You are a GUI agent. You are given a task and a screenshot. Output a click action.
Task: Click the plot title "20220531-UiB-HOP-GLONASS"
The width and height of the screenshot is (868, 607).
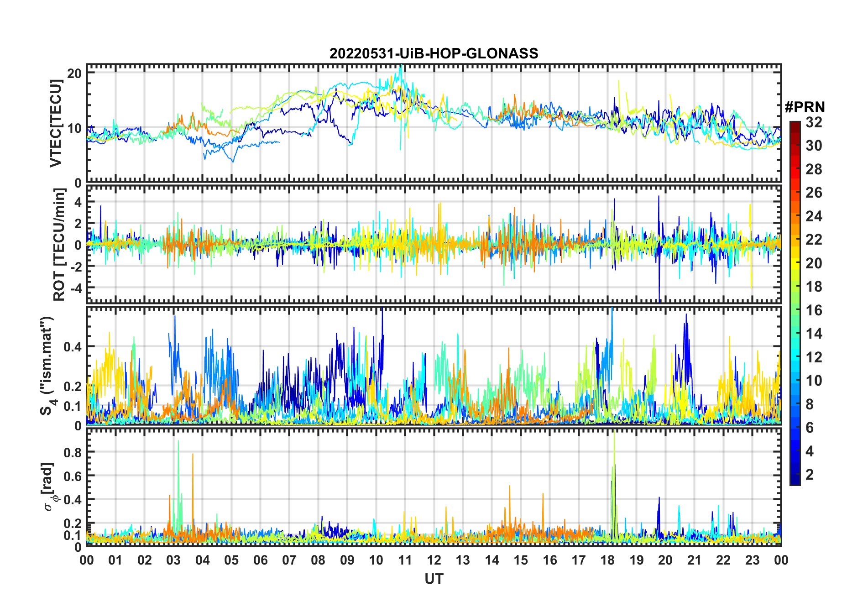(x=434, y=53)
